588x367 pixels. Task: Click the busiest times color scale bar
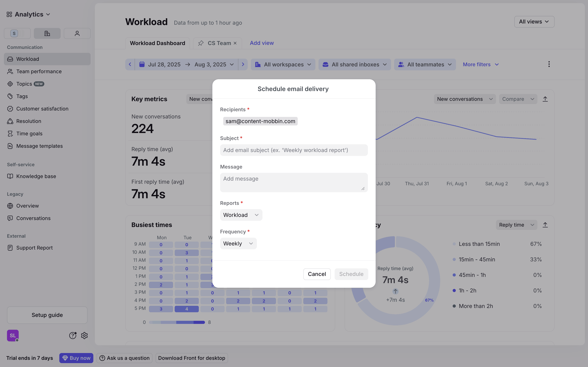(177, 322)
